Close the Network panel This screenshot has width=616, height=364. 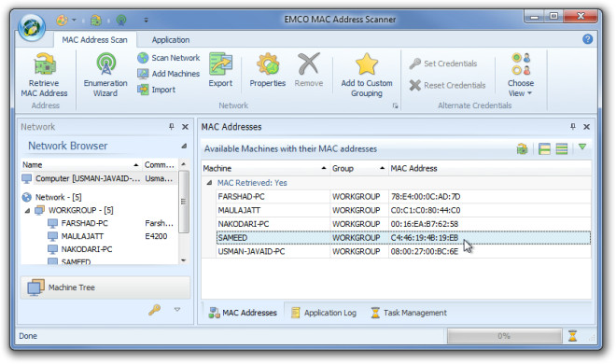click(185, 127)
